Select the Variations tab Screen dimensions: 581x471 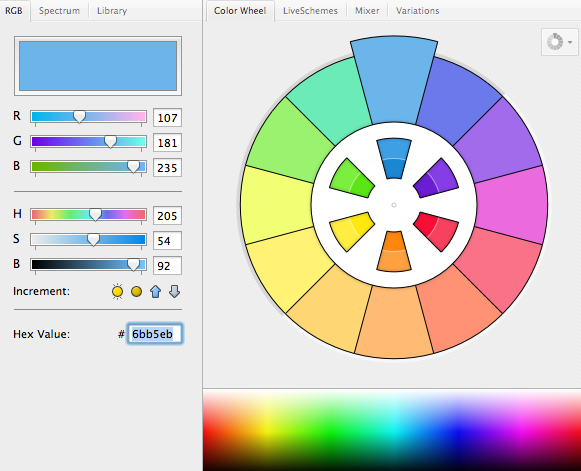(417, 11)
